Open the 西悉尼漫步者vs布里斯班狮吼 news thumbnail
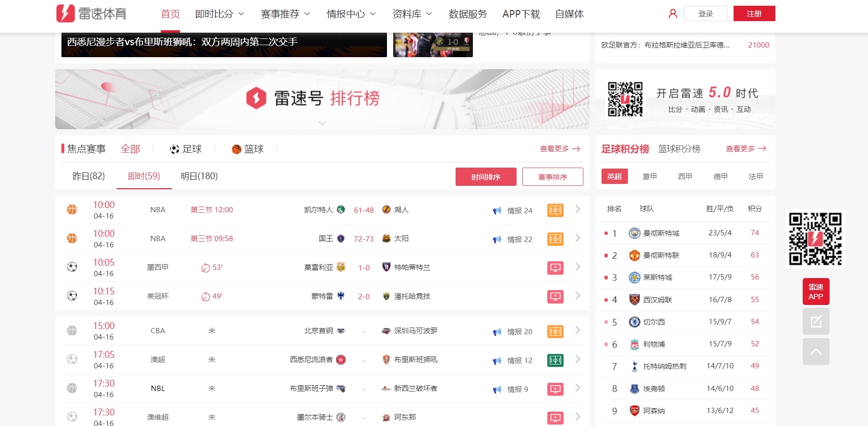Viewport: 868px width, 426px height. [224, 44]
